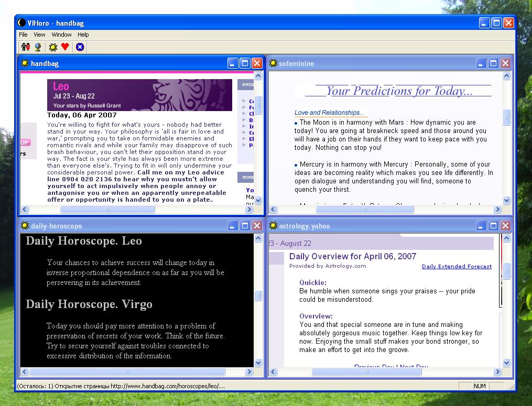Open the Daily Extended Forecast link

point(457,267)
